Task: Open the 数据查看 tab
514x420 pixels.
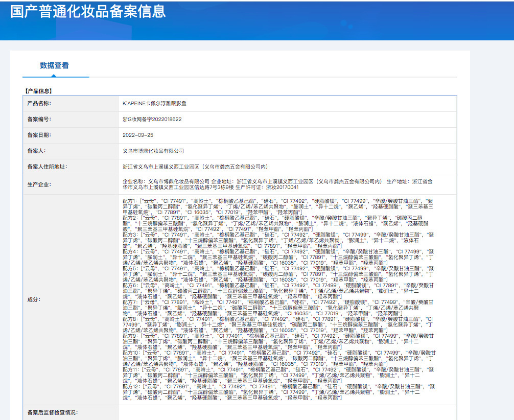Action: tap(55, 65)
